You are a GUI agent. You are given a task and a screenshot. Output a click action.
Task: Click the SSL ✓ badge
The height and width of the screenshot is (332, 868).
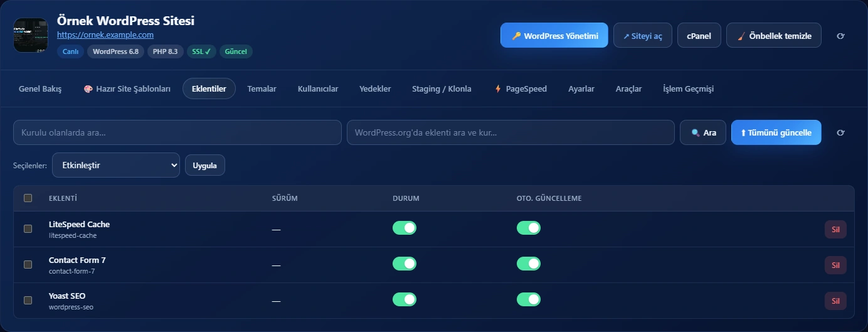click(x=201, y=51)
